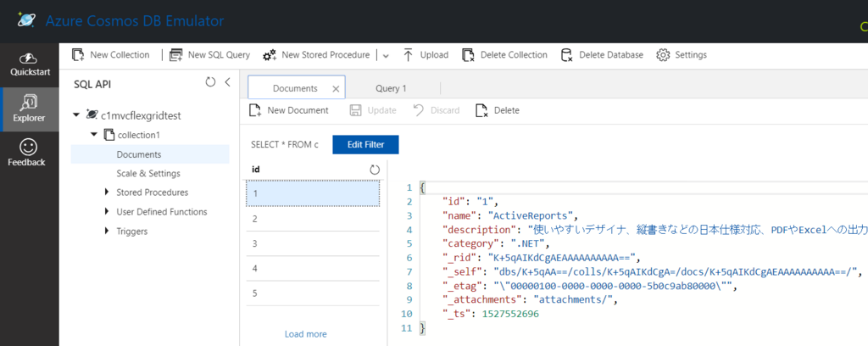Select the Triggers tree label
This screenshot has width=868, height=346.
click(x=131, y=231)
